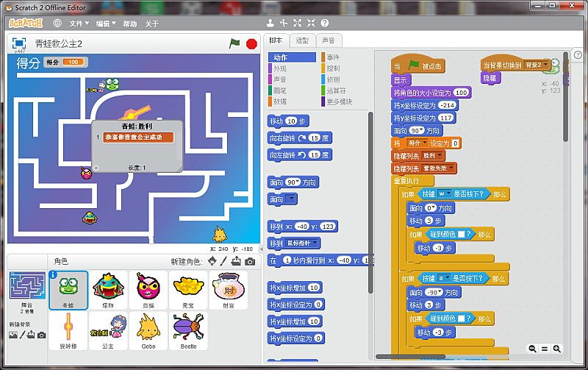Image resolution: width=588 pixels, height=370 pixels.
Task: Open the 文件 menu
Action: [79, 24]
